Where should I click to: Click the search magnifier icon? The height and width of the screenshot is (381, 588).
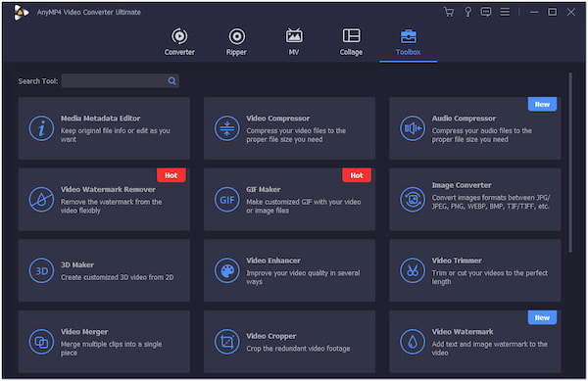pos(171,81)
